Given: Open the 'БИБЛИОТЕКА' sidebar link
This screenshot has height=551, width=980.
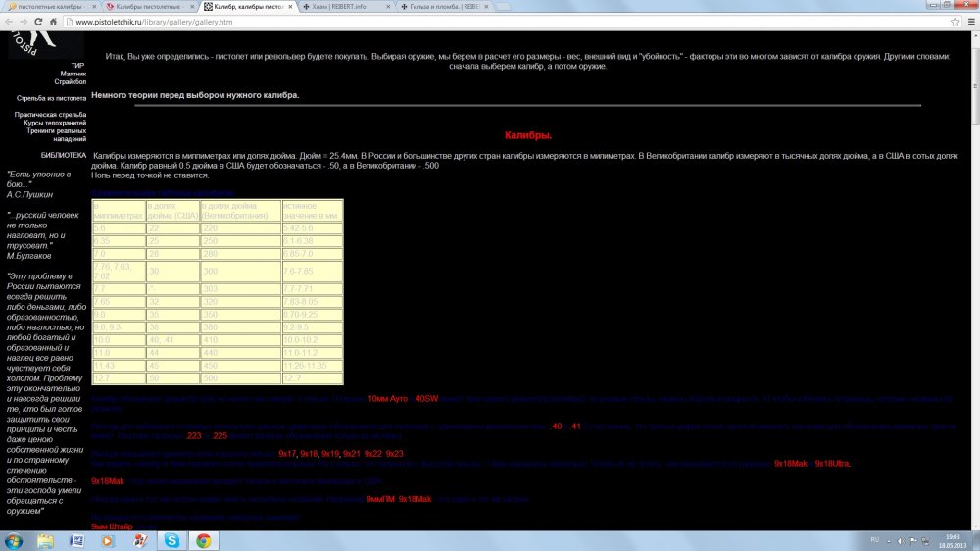Looking at the screenshot, I should (x=64, y=155).
